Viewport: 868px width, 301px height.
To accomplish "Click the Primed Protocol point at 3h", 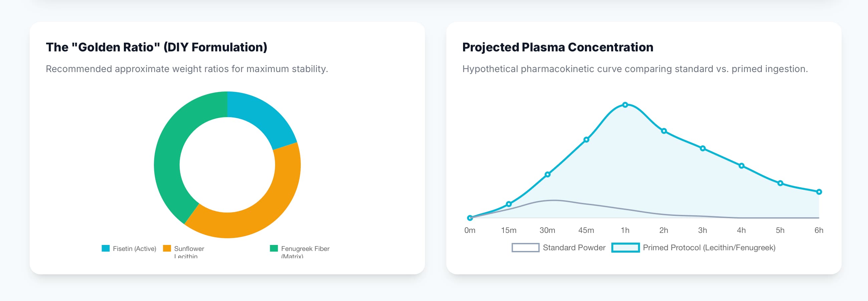I will pos(702,148).
